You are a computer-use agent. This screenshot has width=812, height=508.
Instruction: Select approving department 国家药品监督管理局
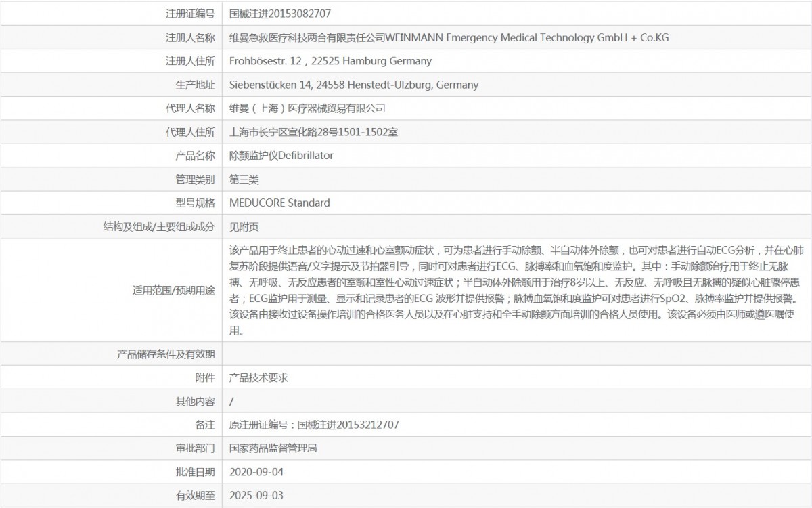point(273,448)
